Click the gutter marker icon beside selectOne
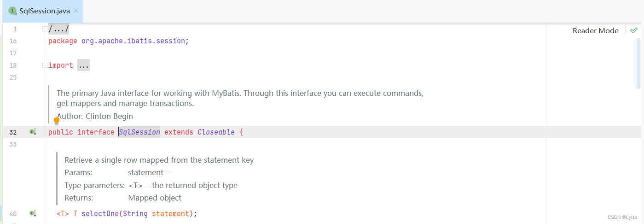 click(33, 213)
